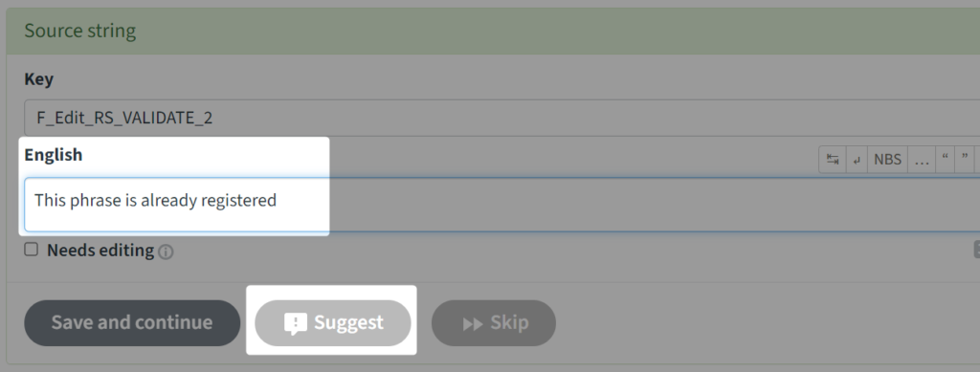Click into the English translation text area
The width and height of the screenshot is (980, 372).
[x=501, y=205]
